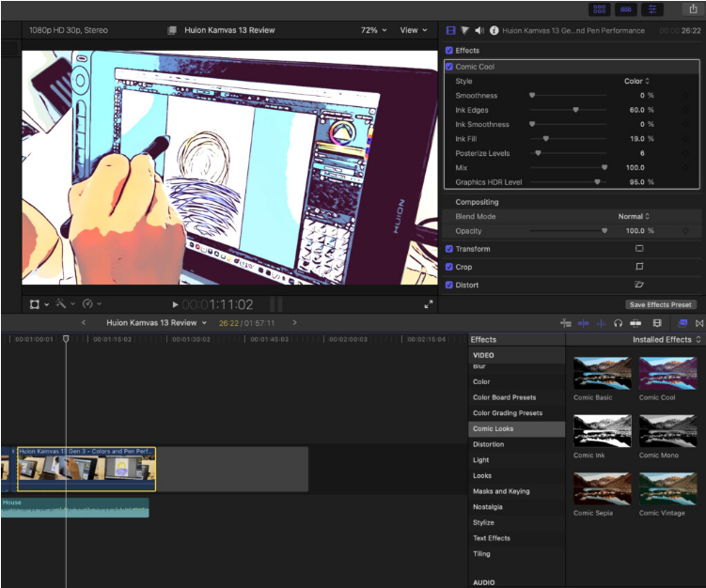Add keyframe for Ink Edges parameter

(684, 110)
